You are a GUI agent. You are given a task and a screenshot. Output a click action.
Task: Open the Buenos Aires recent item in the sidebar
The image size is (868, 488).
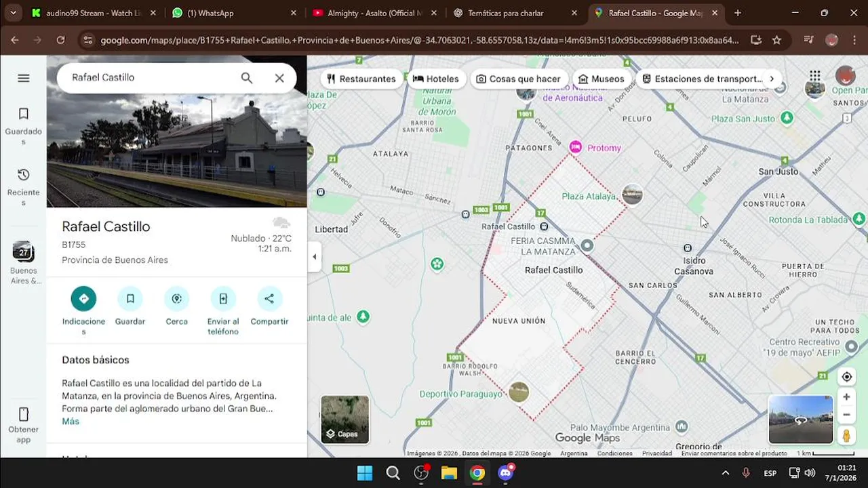tap(23, 262)
